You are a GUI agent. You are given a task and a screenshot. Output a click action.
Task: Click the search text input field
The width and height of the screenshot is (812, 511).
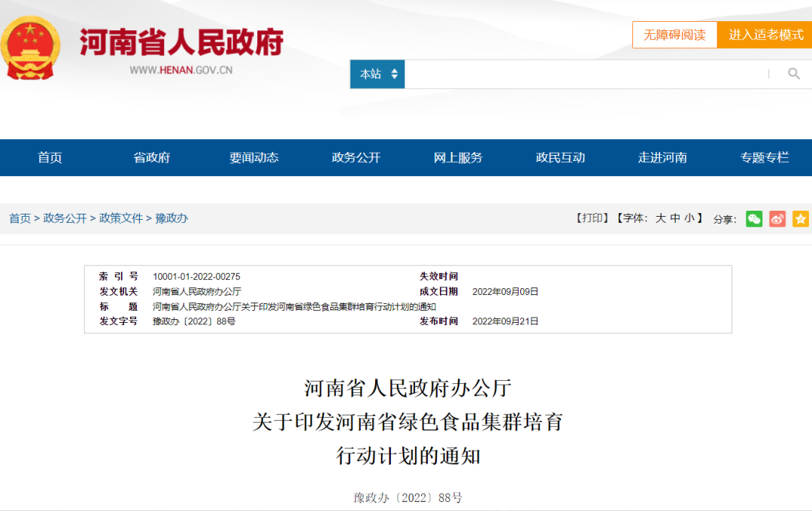point(586,74)
